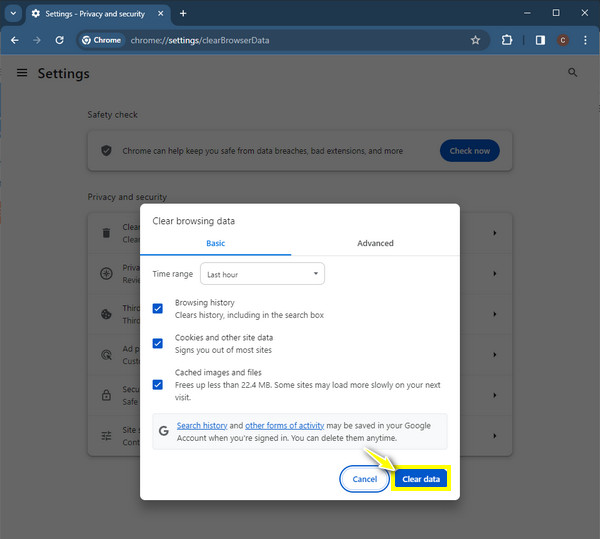Viewport: 600px width, 539px height.
Task: Click the Settings gear tab favicon
Action: pos(36,14)
